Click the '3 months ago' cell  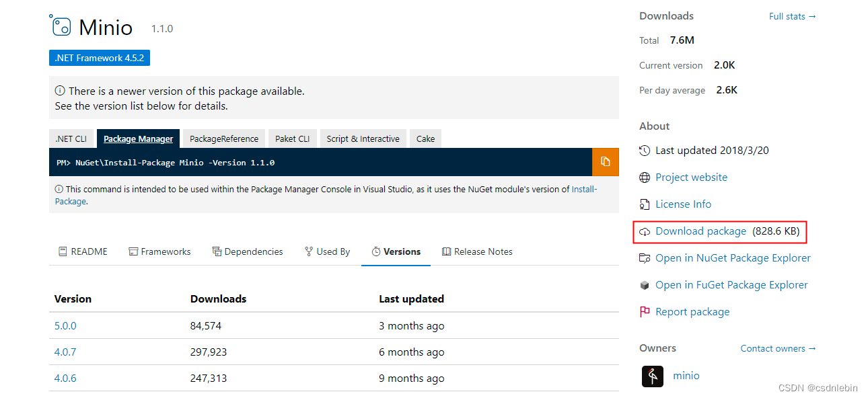click(x=412, y=325)
